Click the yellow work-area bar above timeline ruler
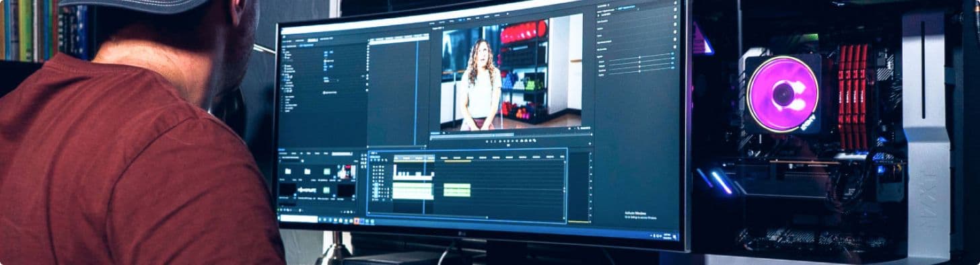Viewport: 980px width, 265px height. click(x=457, y=161)
